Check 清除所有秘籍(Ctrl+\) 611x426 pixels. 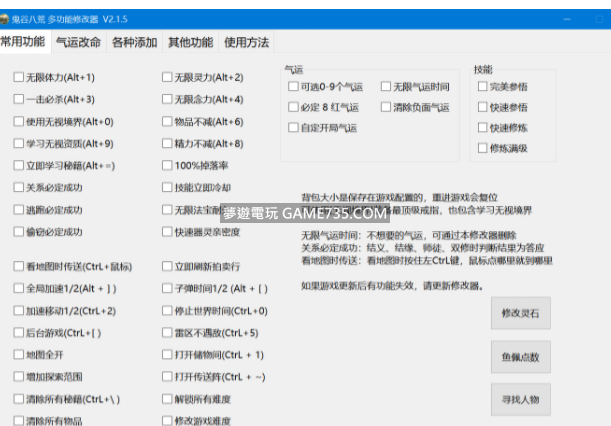pyautogui.click(x=18, y=399)
